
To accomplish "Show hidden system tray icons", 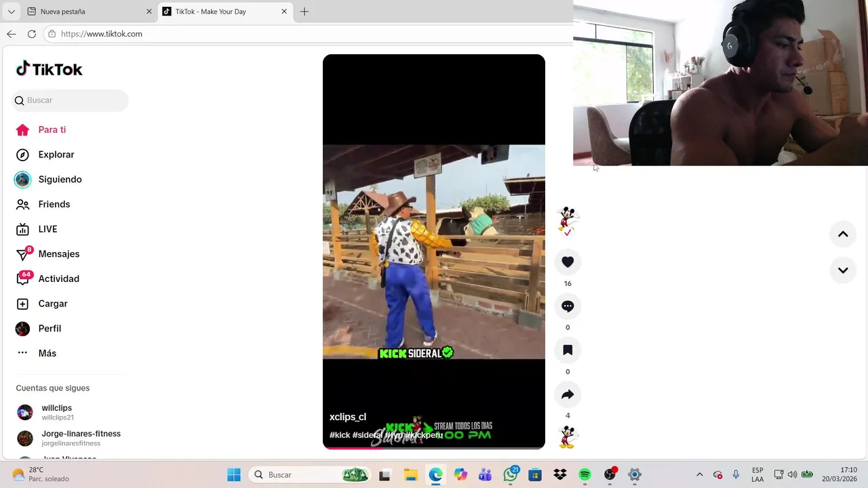I will pyautogui.click(x=700, y=474).
